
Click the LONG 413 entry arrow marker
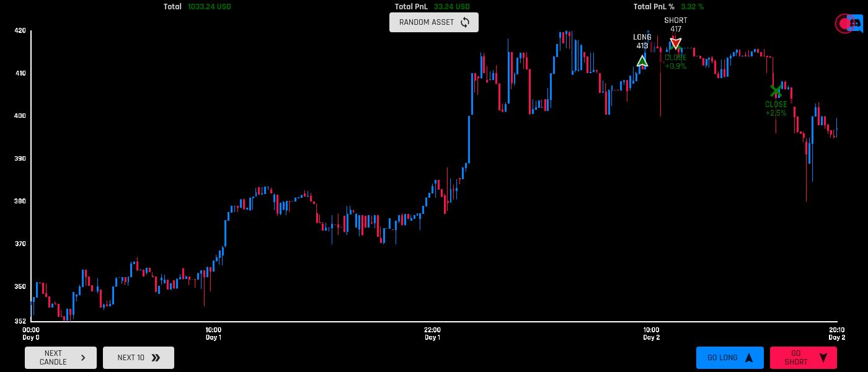[x=642, y=60]
